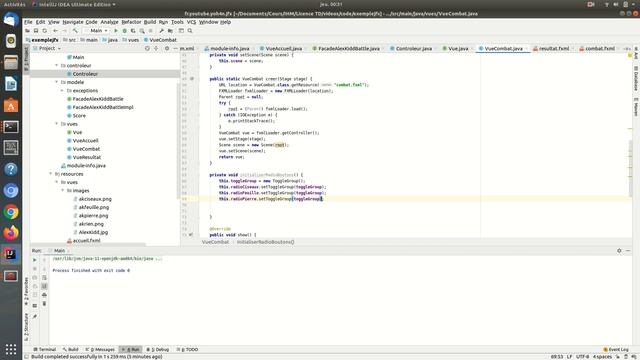640x360 pixels.
Task: Open the Debug tool window button
Action: pyautogui.click(x=158, y=350)
